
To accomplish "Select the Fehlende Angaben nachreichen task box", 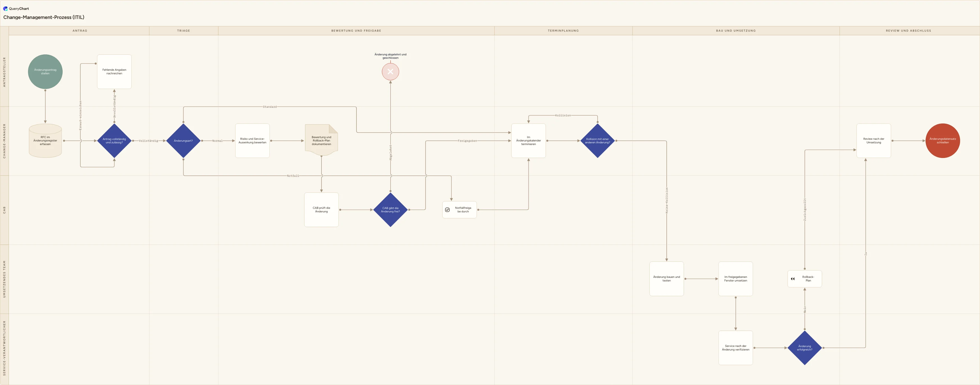I will point(114,72).
